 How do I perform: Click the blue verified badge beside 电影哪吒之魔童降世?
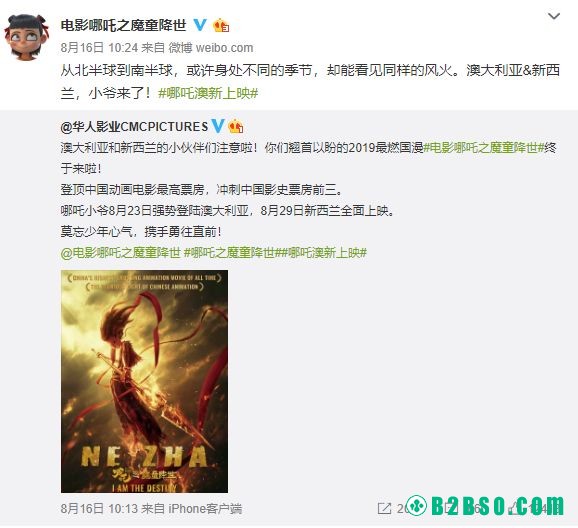[x=200, y=25]
